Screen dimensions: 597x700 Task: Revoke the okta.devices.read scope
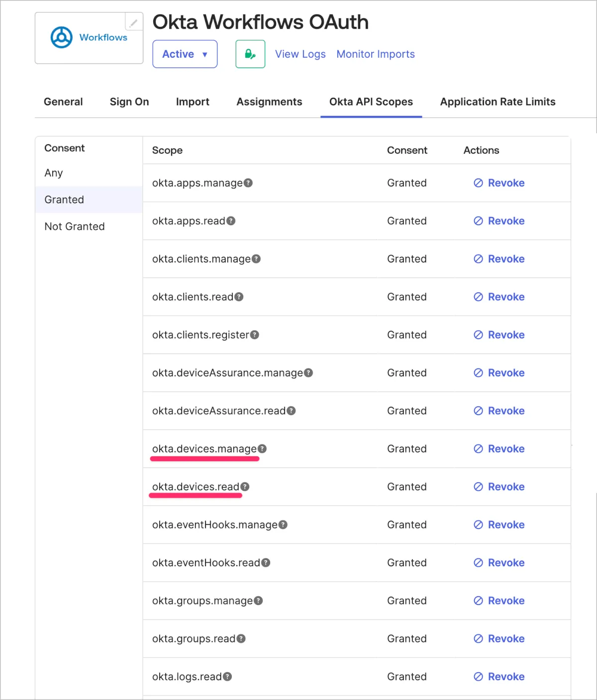point(499,487)
